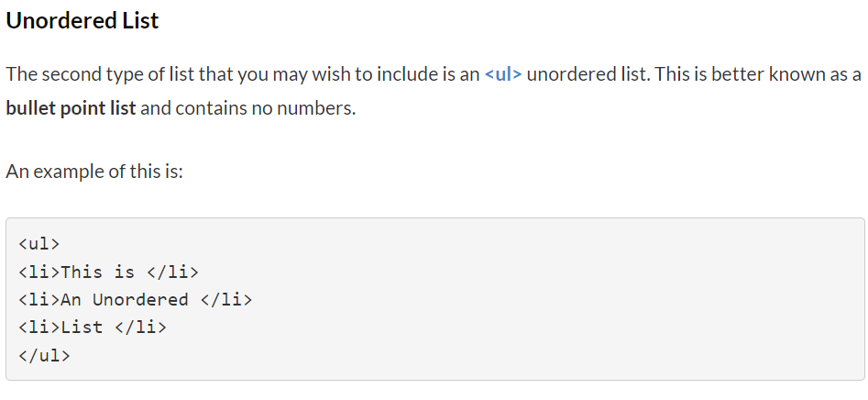Click "unordered list" text after the blue link

tap(587, 74)
